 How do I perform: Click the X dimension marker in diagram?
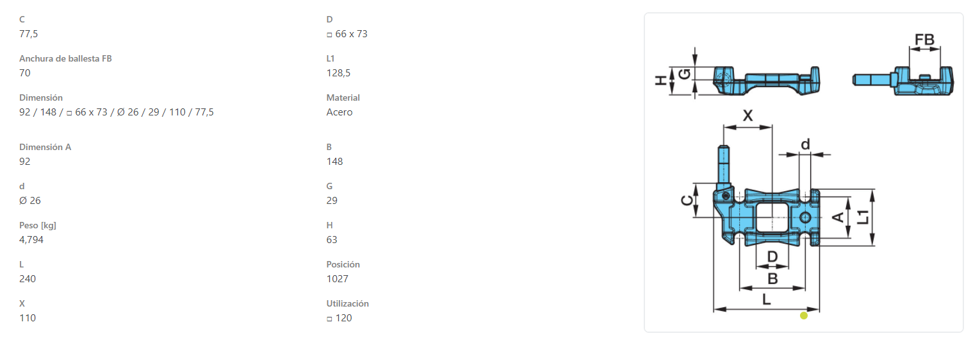coord(747,116)
